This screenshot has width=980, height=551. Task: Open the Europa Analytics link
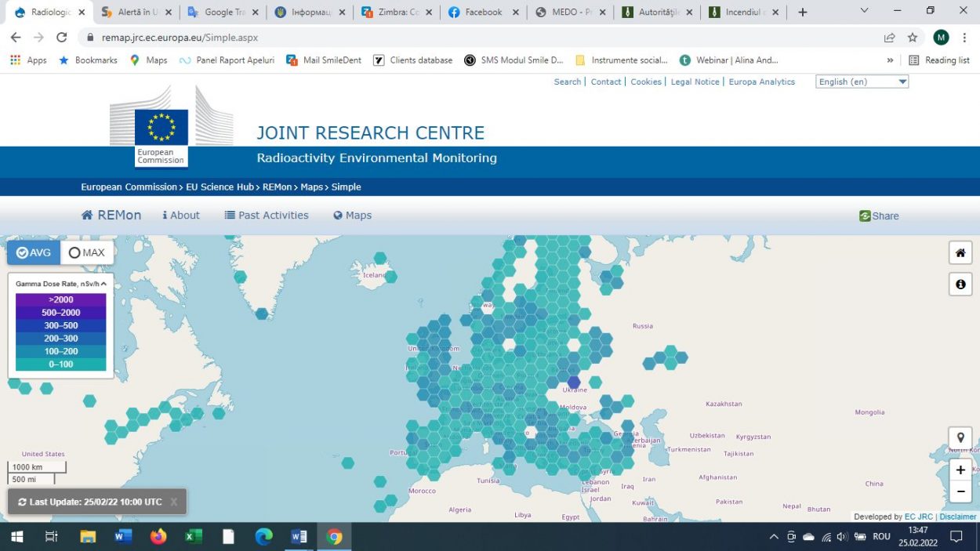[x=762, y=82]
